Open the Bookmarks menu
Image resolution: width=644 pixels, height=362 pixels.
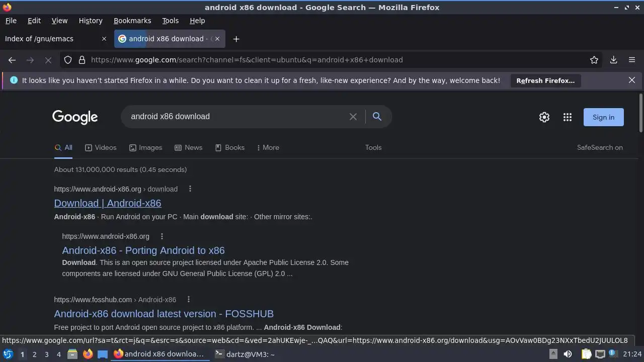(x=132, y=21)
